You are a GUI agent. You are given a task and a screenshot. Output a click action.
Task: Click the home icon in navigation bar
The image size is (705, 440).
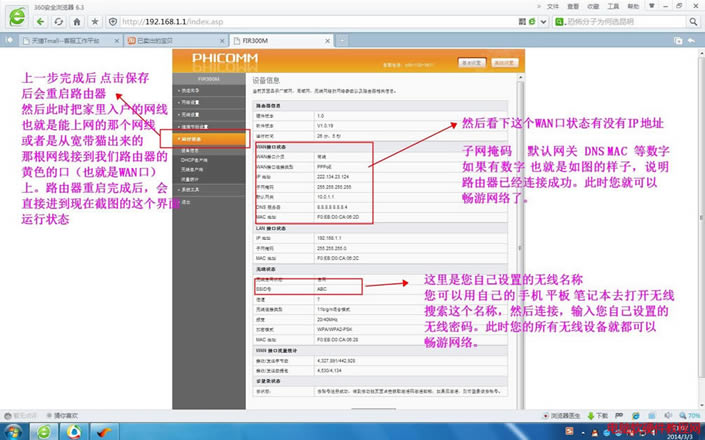click(76, 21)
